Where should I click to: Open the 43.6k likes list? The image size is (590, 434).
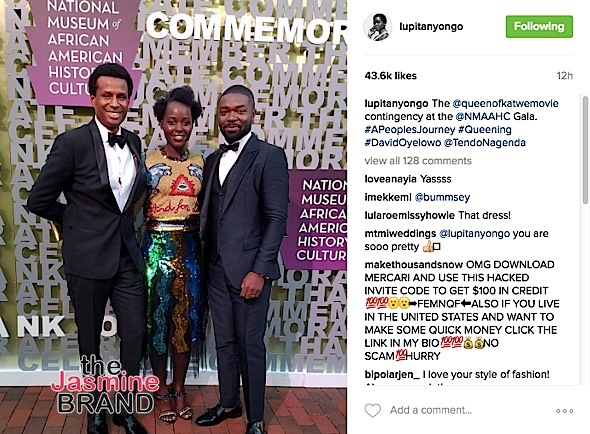(390, 76)
